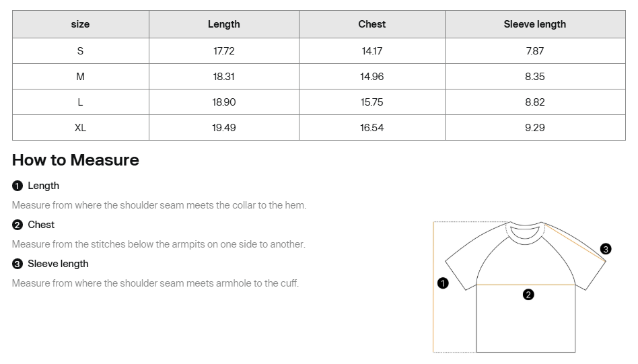
Task: Click the L length value 18.90
Action: [223, 102]
